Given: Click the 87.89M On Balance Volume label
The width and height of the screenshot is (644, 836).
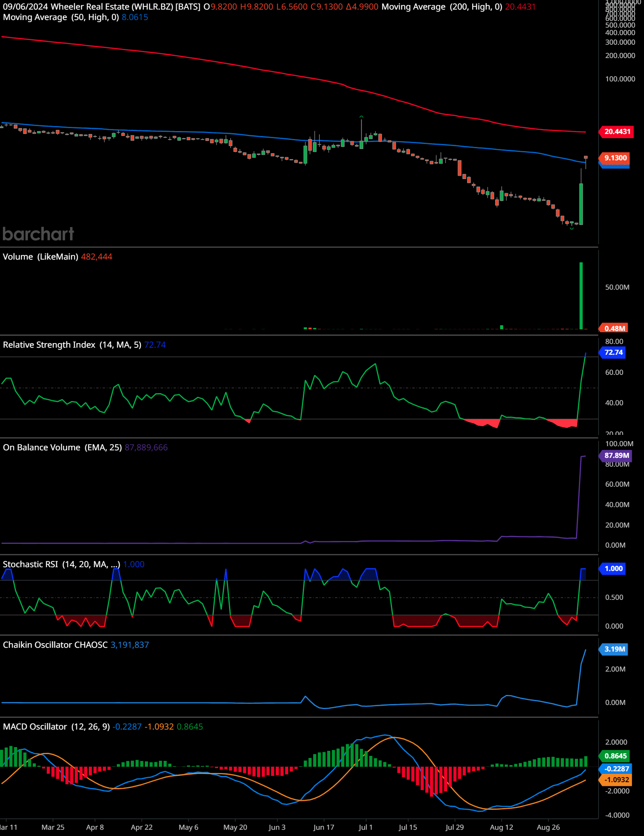Looking at the screenshot, I should [616, 455].
